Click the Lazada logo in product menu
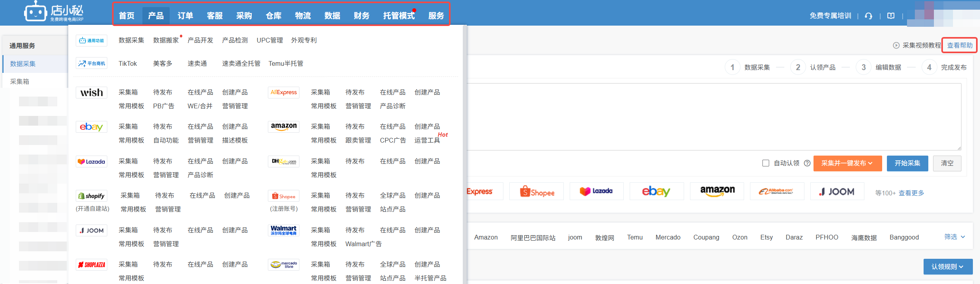Viewport: 980px width, 284px height. pos(92,161)
